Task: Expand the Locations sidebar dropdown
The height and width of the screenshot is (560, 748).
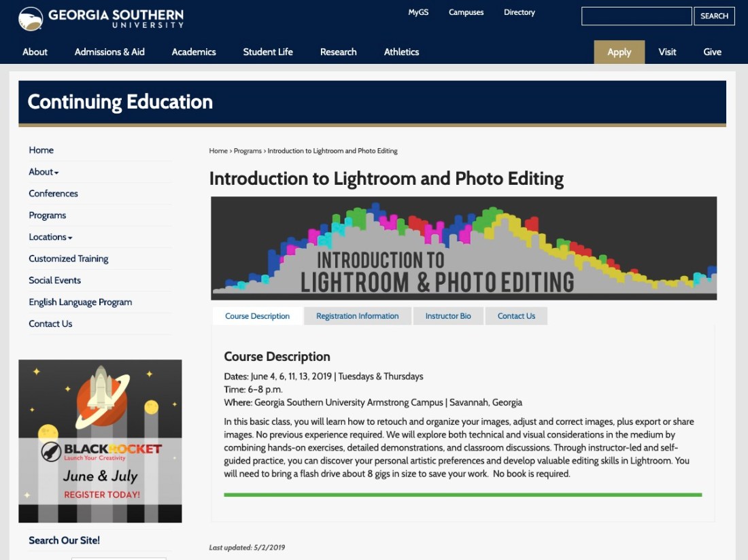Action: point(50,237)
